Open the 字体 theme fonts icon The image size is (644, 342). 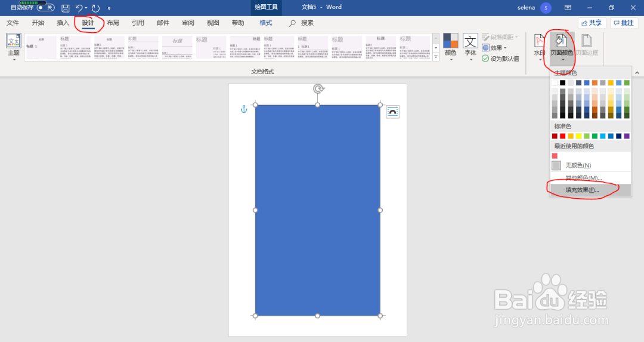point(470,47)
